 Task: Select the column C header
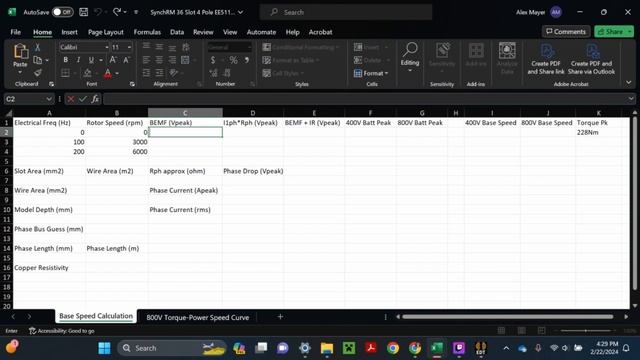click(185, 113)
